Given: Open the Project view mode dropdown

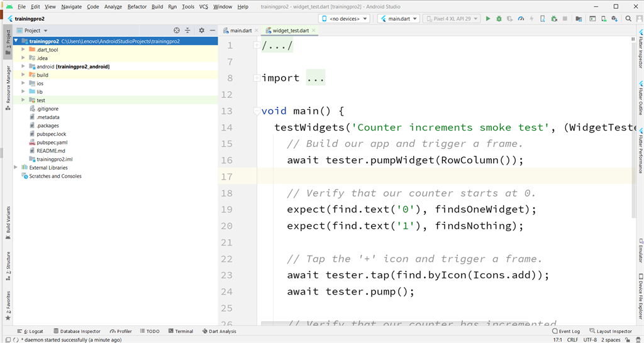Looking at the screenshot, I should point(33,30).
